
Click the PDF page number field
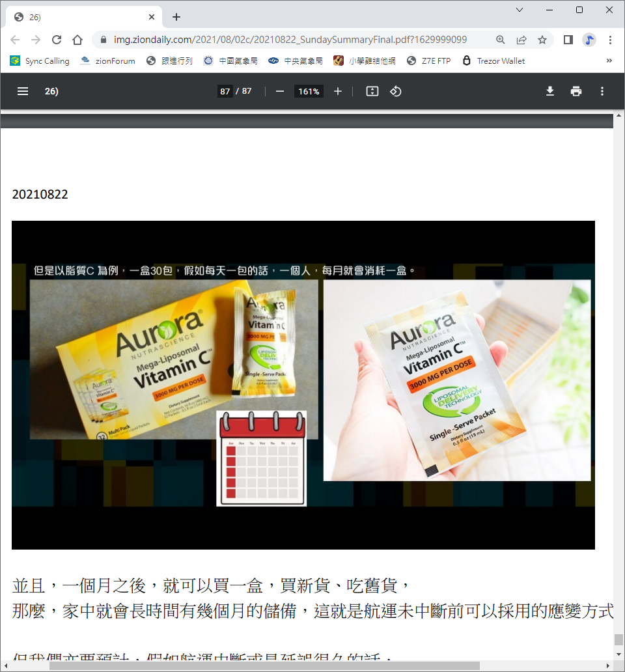pos(225,91)
